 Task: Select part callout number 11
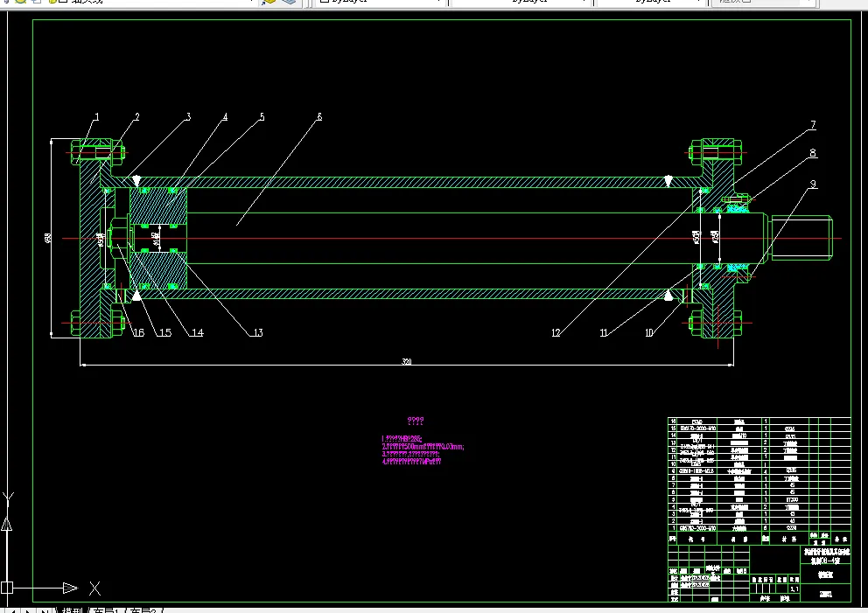click(x=604, y=332)
